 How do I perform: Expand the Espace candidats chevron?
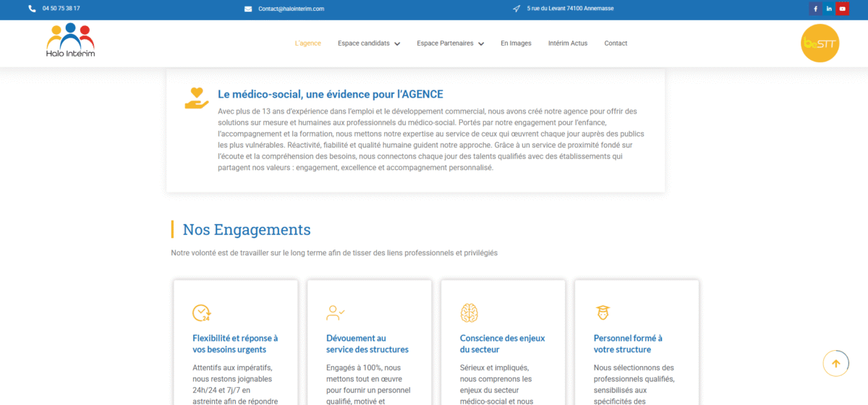pos(397,43)
